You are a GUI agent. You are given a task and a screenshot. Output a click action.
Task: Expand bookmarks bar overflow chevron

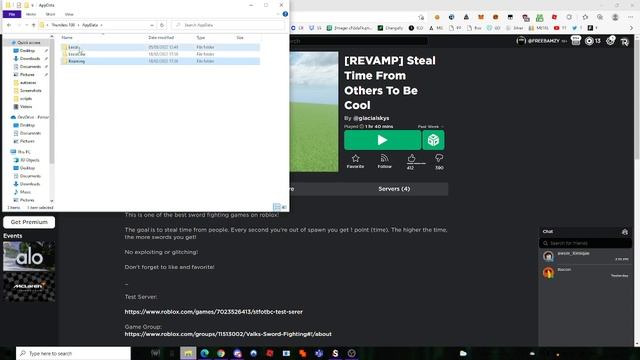[631, 28]
